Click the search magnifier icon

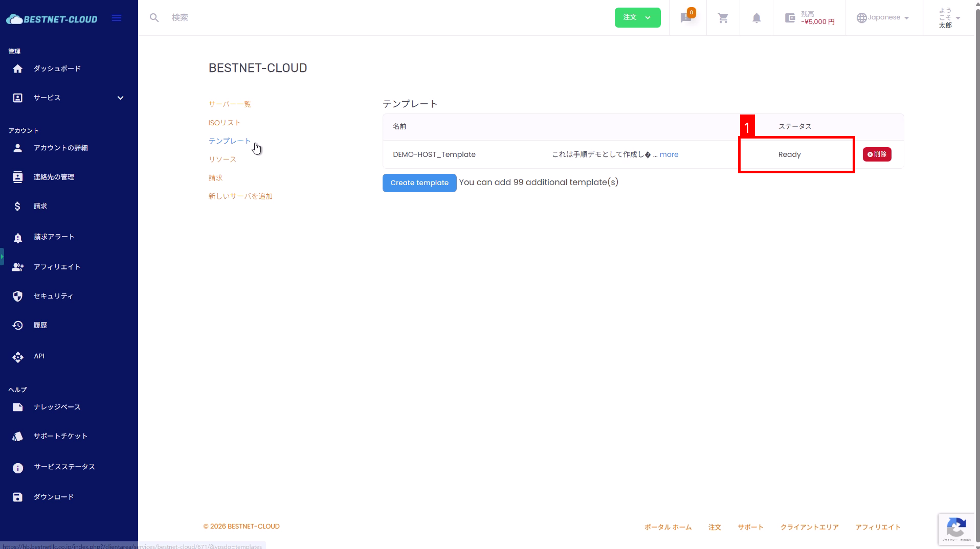(154, 18)
